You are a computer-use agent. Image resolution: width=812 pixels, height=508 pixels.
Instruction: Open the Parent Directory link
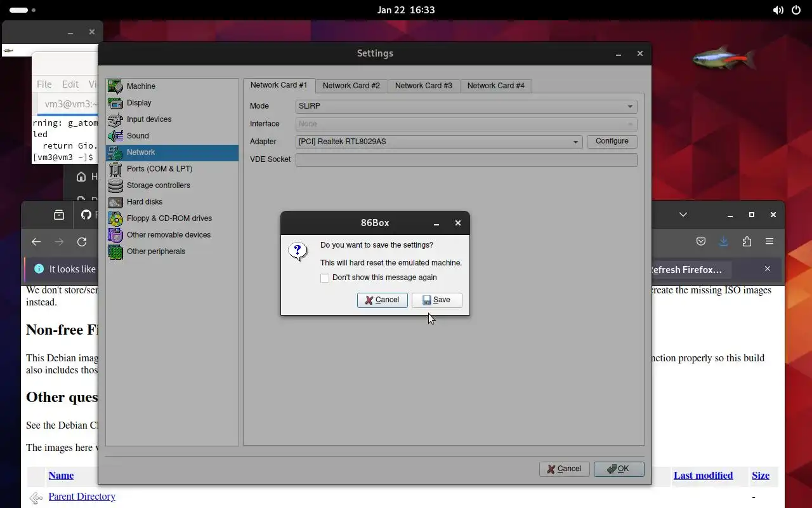(x=82, y=497)
